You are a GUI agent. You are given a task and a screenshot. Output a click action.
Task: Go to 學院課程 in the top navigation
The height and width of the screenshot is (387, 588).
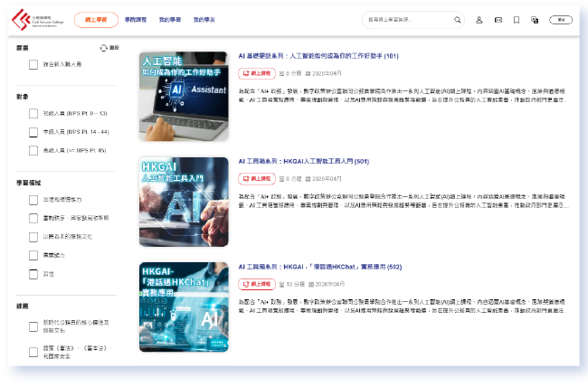point(136,20)
